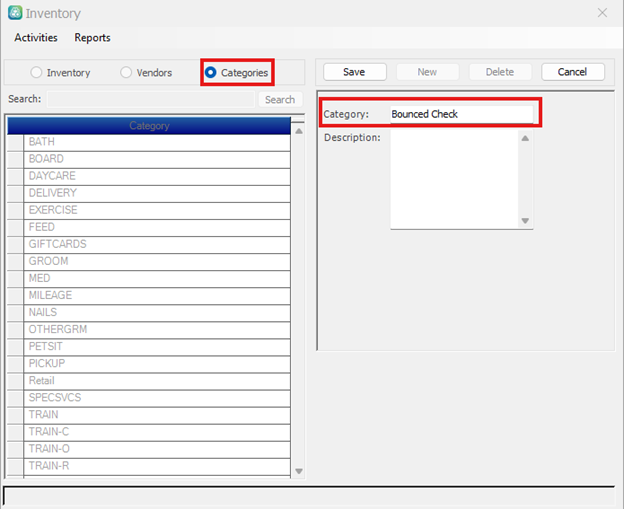The image size is (624, 509).
Task: Open the Reports menu
Action: click(x=92, y=38)
